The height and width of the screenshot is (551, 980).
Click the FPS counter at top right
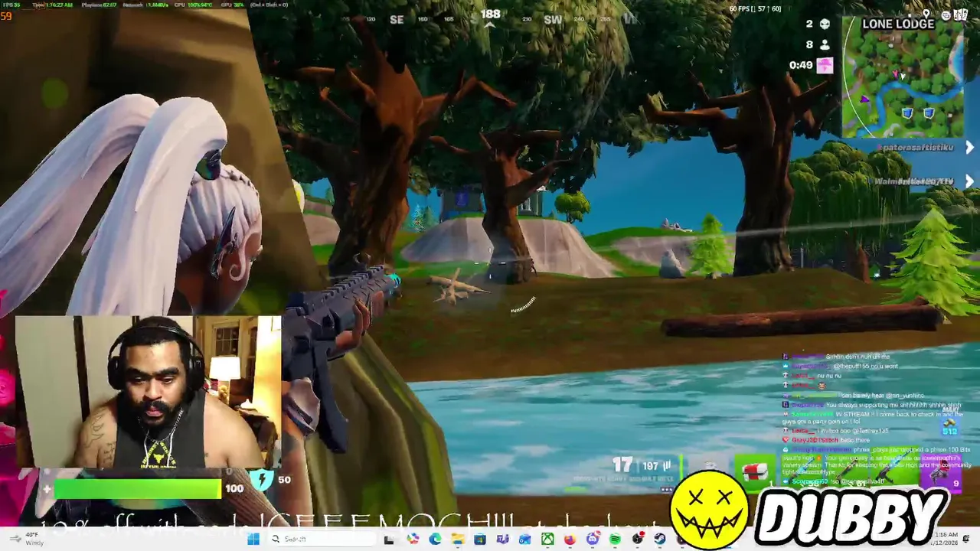point(756,8)
